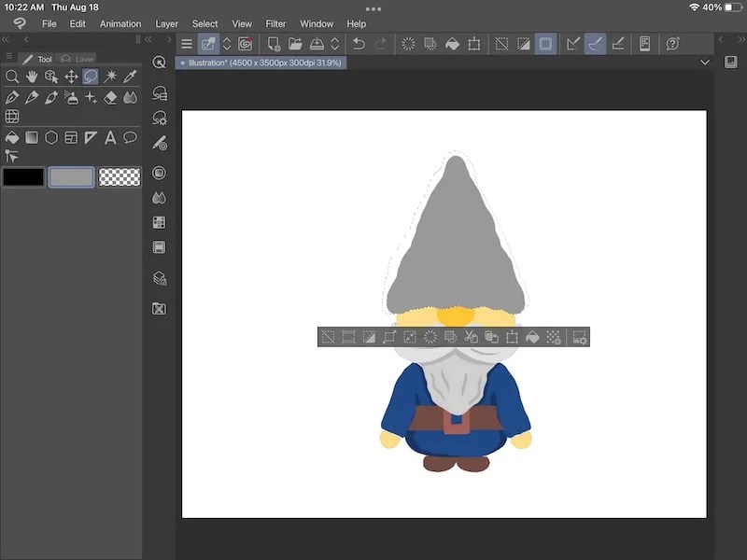Select the transparent color swatch
The image size is (747, 560).
point(118,176)
